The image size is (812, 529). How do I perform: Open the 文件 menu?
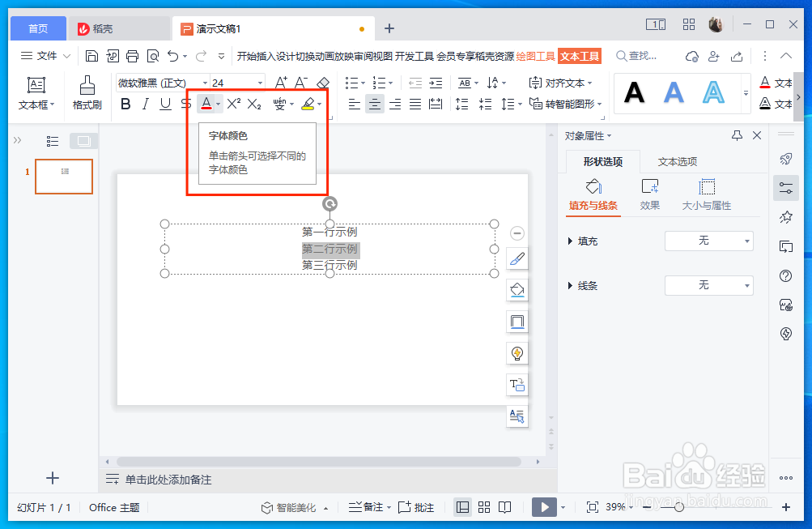(45, 56)
